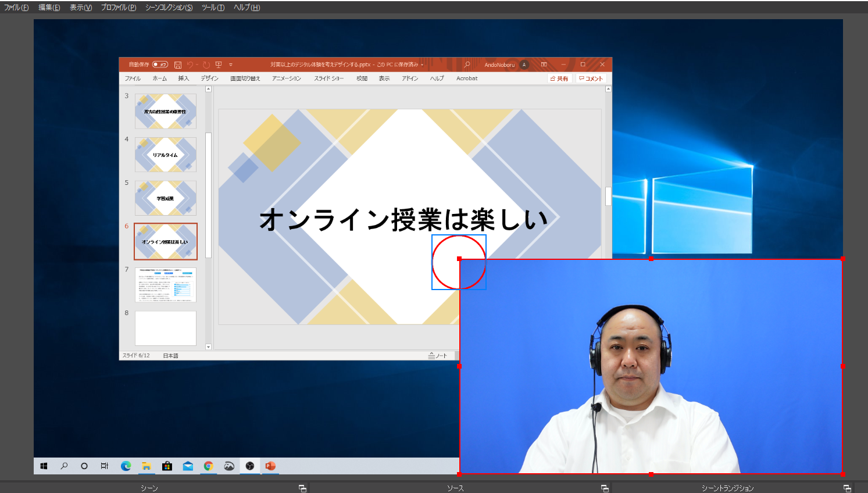Screen dimensions: 868x493
Task: Switch to the 画面切り替え ribbon tab
Action: point(245,78)
